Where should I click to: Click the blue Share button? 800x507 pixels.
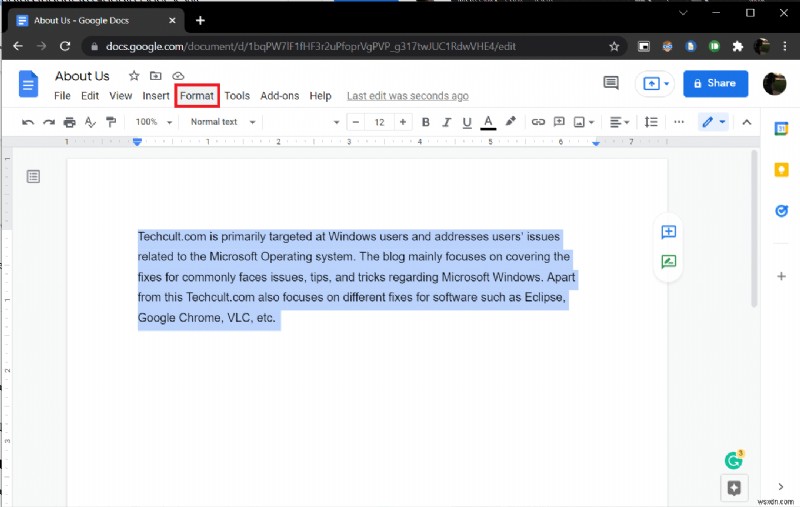click(715, 84)
